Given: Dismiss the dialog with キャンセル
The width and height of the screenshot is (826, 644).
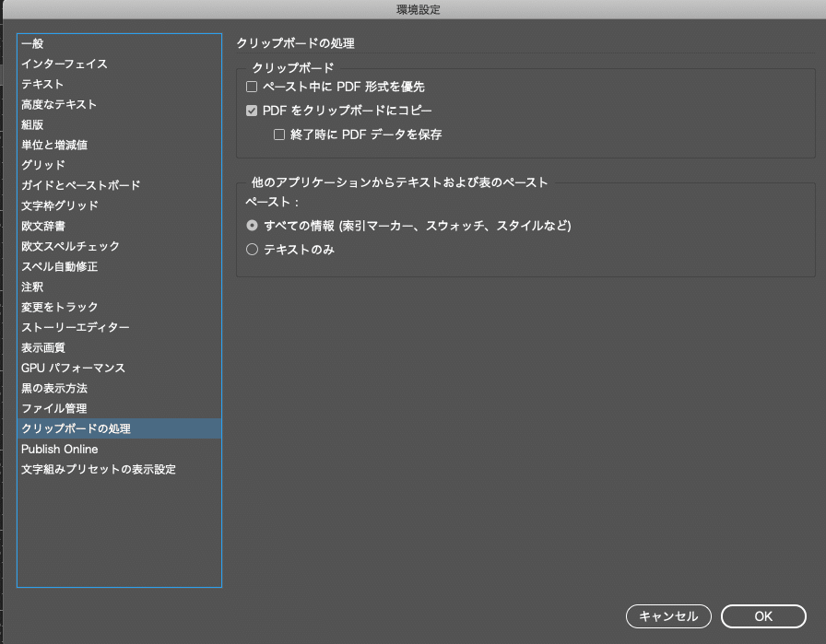Looking at the screenshot, I should (x=668, y=615).
